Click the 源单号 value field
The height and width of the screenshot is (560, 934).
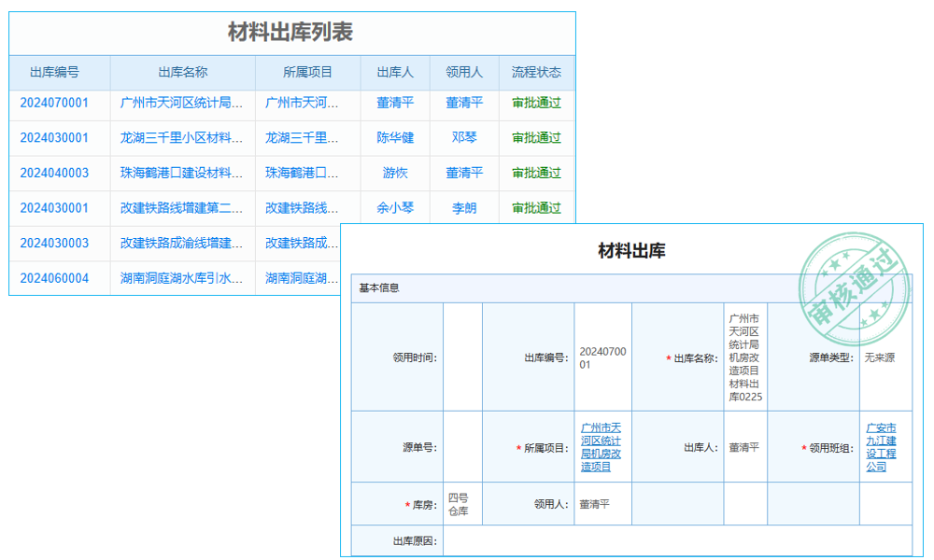coord(467,446)
